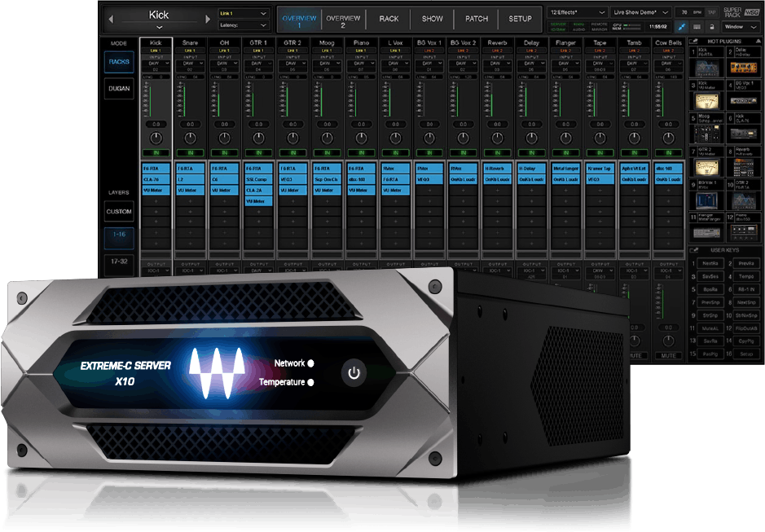Toggle the IN button on Kick channel
This screenshot has height=532, width=765.
pyautogui.click(x=156, y=152)
